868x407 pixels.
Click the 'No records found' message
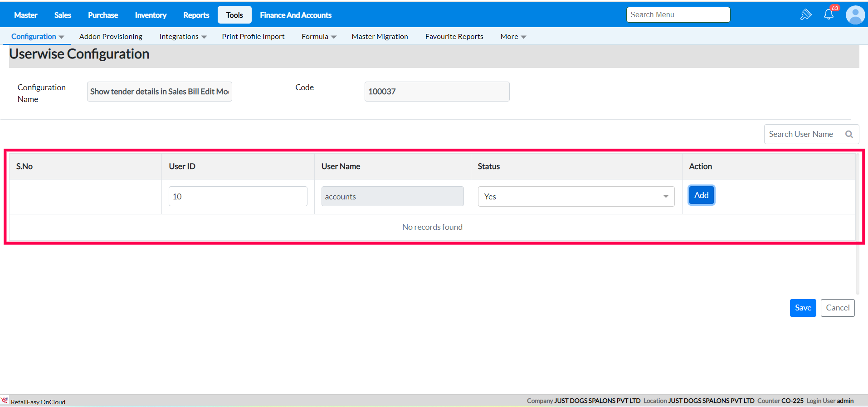[432, 227]
